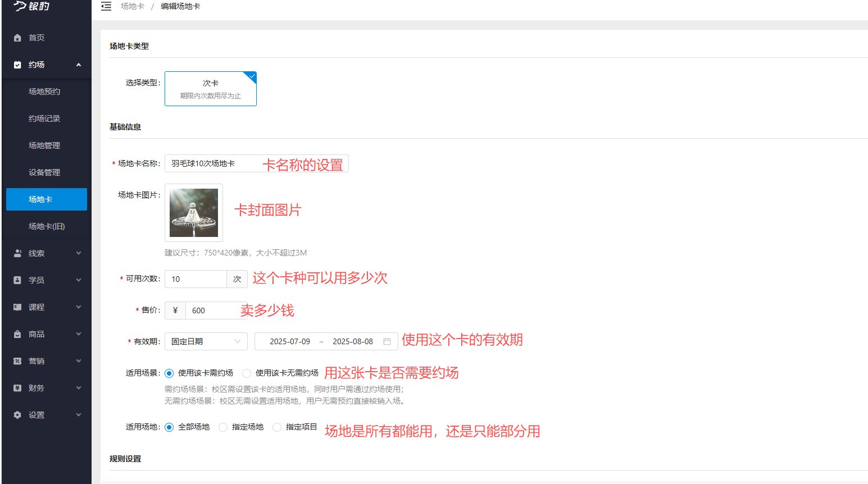Click the 商品 products icon in sidebar
The image size is (868, 484).
point(17,334)
